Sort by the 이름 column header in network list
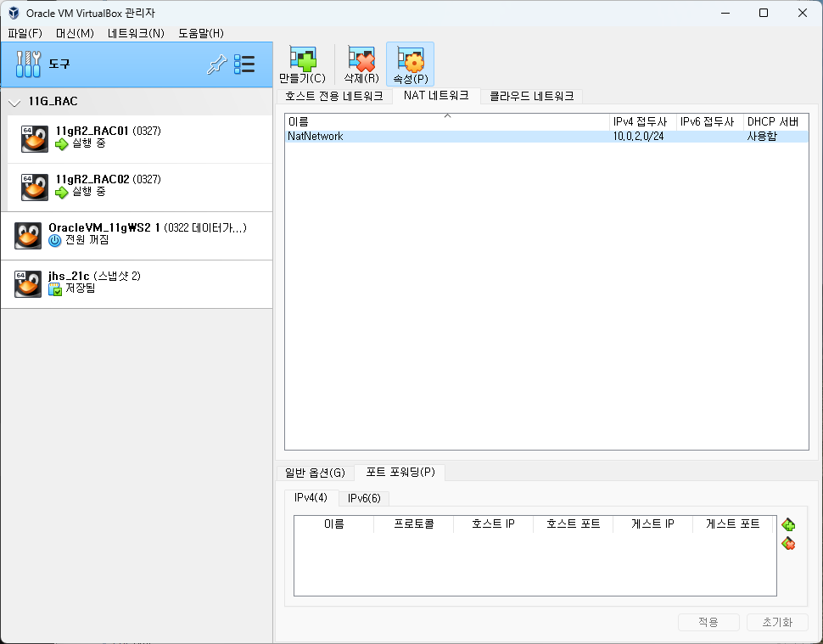 447,122
